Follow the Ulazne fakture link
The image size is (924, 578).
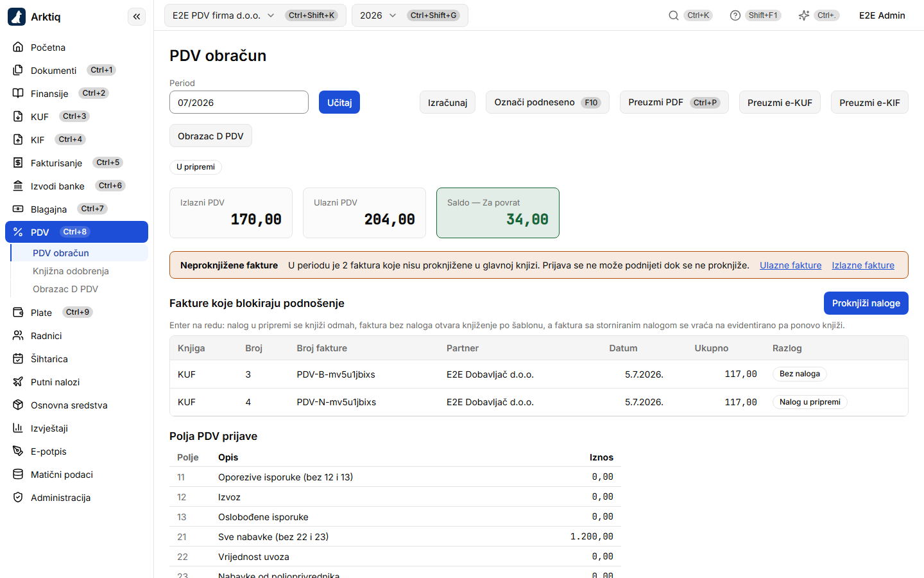tap(791, 265)
